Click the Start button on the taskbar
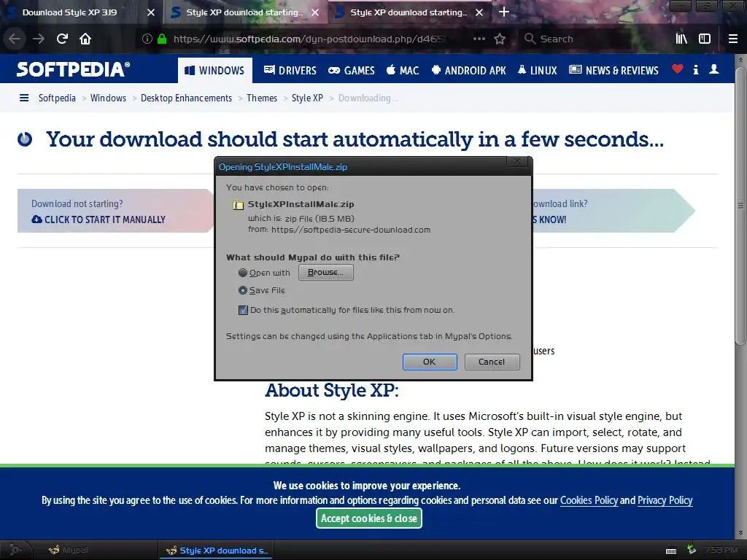Viewport: 747px width, 560px height. pyautogui.click(x=15, y=550)
